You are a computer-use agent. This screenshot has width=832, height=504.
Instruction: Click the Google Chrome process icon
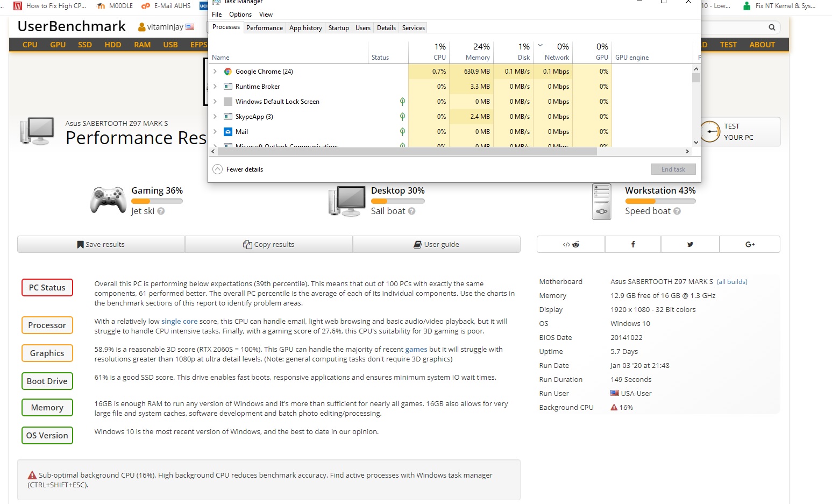tap(228, 72)
